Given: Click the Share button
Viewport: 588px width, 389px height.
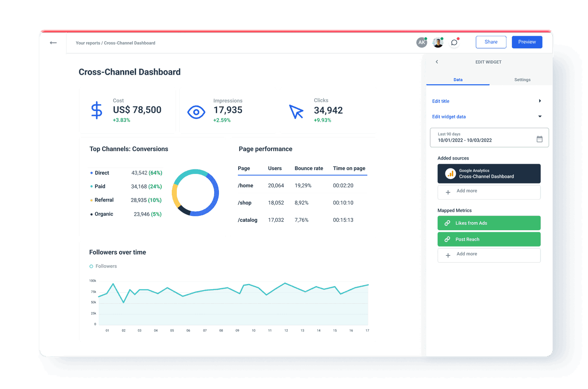Looking at the screenshot, I should tap(491, 42).
